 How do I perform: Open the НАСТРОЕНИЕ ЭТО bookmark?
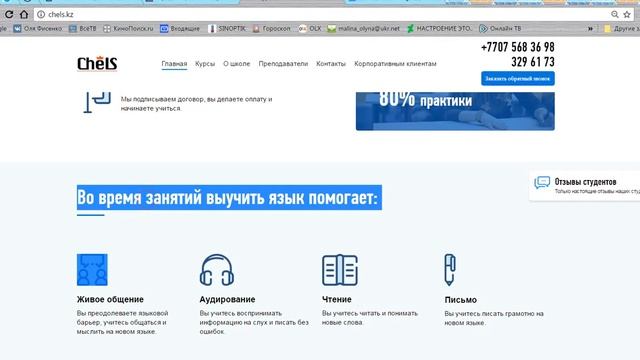(x=439, y=29)
